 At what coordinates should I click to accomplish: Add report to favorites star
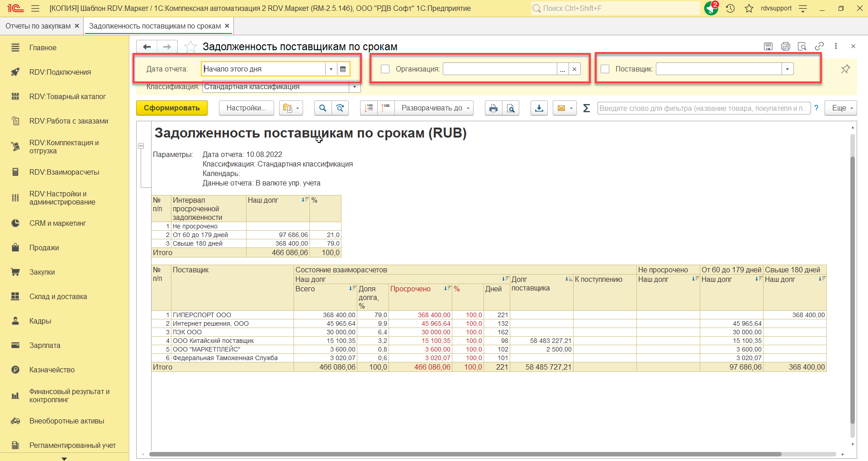190,47
